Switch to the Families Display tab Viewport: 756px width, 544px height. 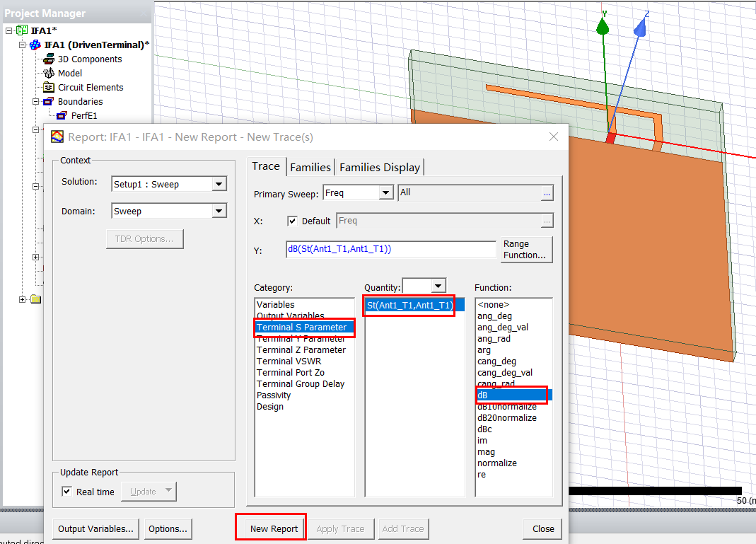[x=380, y=167]
